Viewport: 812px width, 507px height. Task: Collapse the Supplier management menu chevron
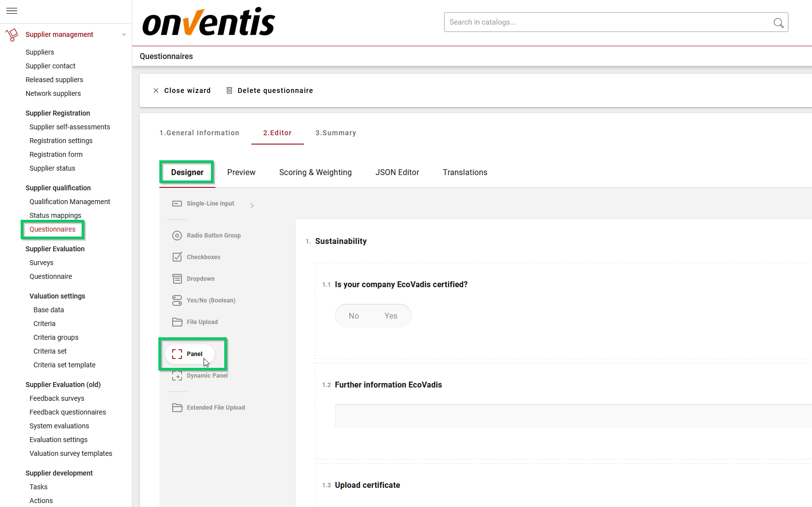tap(124, 34)
